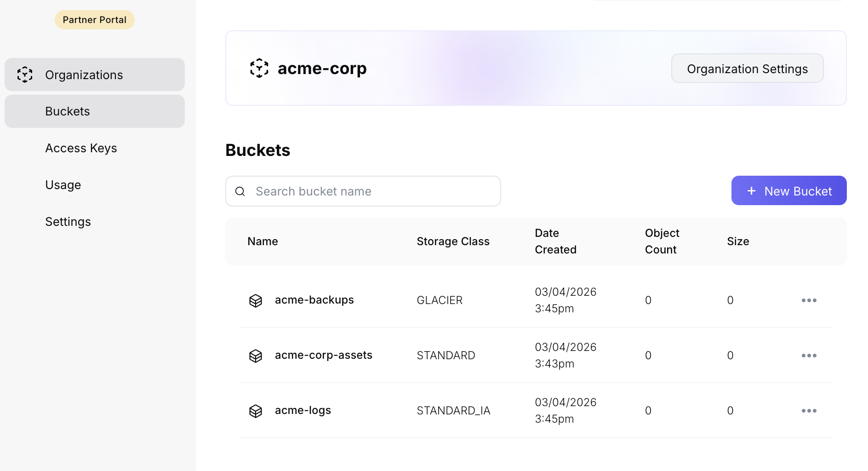Viewport: 868px width, 471px height.
Task: Navigate to the Usage page
Action: [63, 185]
